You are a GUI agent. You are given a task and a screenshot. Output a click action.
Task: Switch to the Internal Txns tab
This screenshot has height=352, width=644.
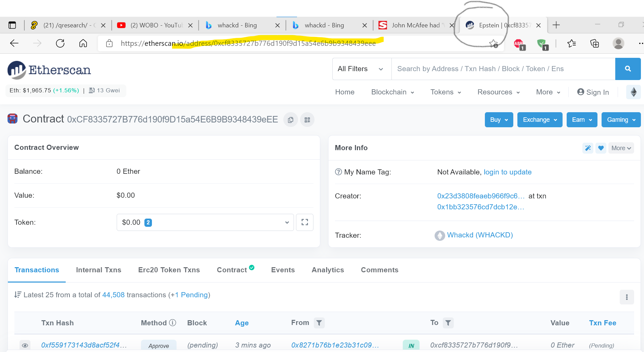point(99,270)
